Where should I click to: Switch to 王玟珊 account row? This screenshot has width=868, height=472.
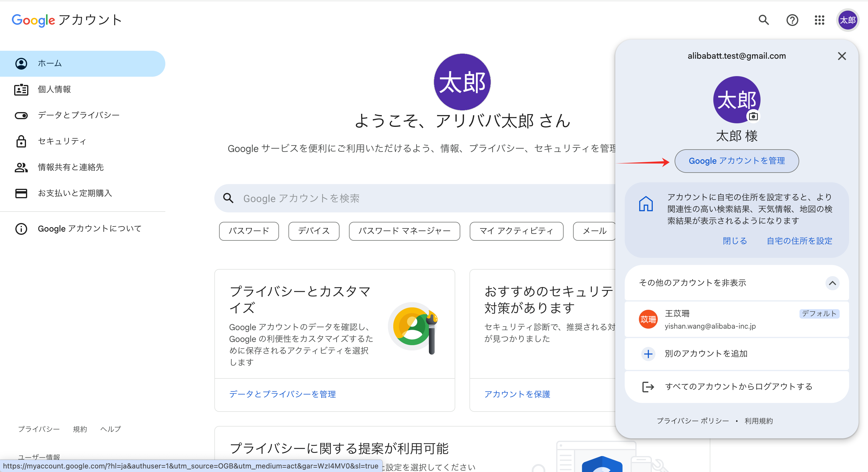[x=737, y=319]
